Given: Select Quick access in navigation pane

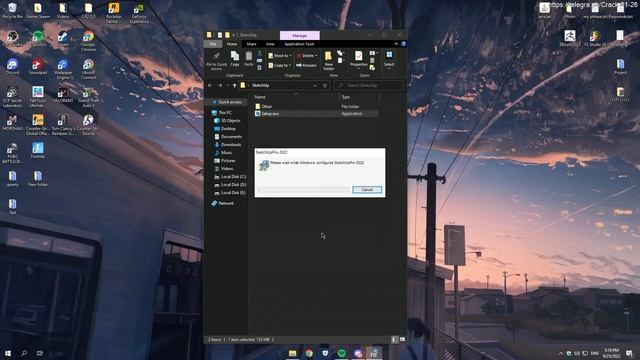Looking at the screenshot, I should point(227,102).
